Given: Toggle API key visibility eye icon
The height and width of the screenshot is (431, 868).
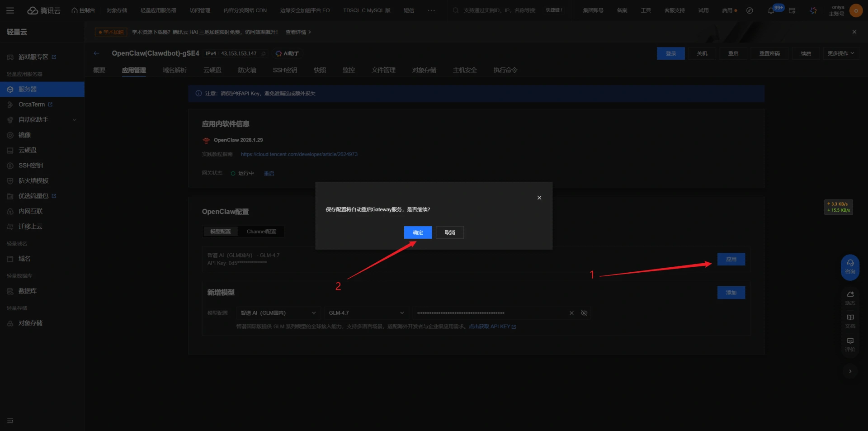Looking at the screenshot, I should [584, 313].
